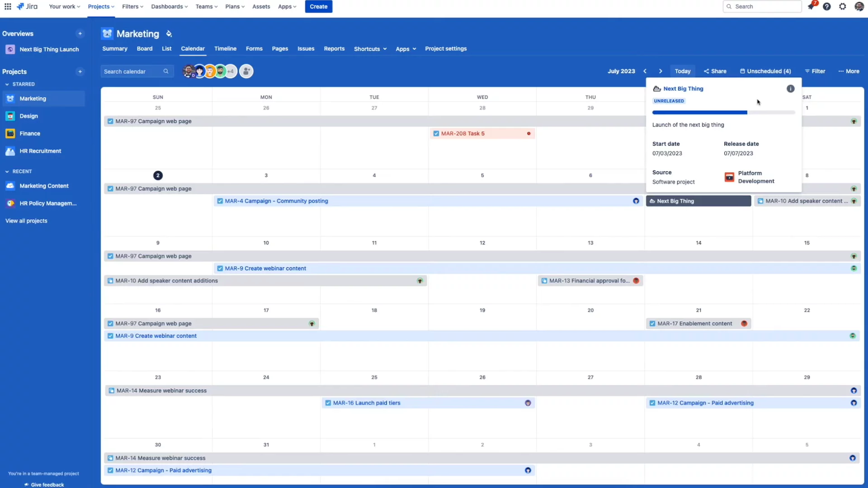Click the release progress bar
The image size is (868, 488).
pyautogui.click(x=723, y=113)
